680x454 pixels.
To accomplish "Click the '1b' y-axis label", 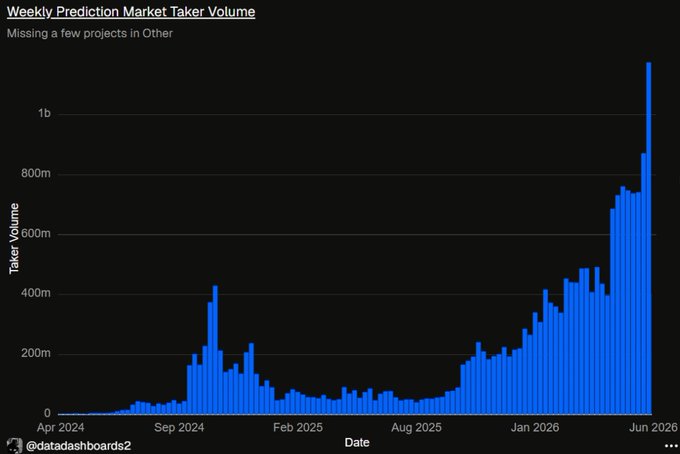I will coord(44,113).
